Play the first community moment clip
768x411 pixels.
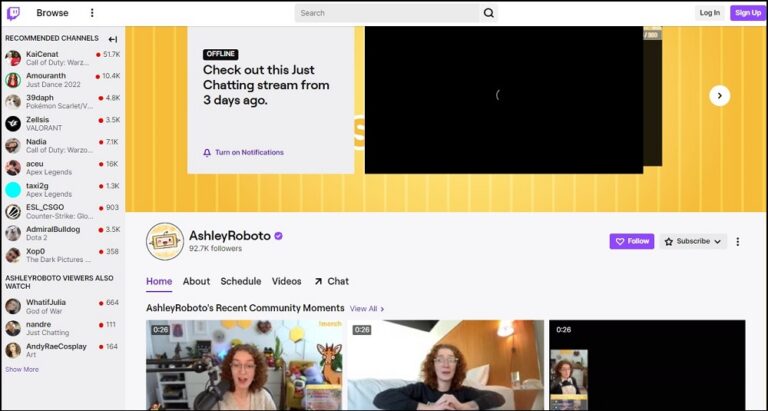point(244,365)
